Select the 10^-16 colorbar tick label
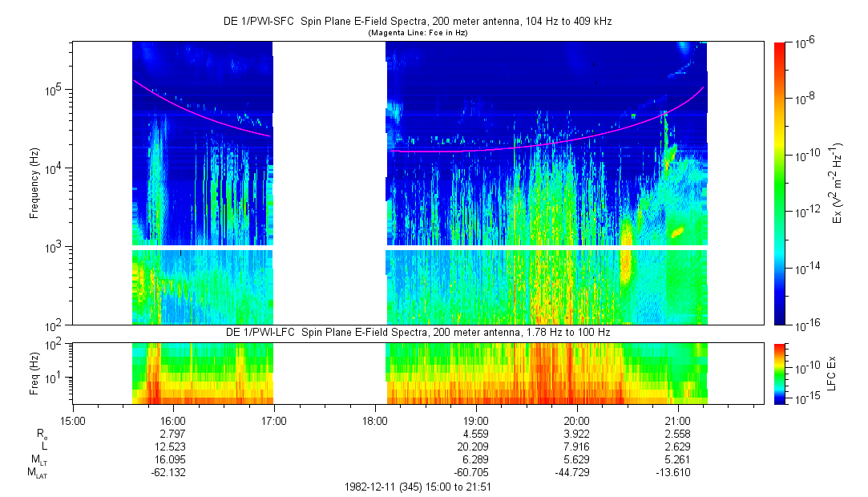 tap(805, 325)
